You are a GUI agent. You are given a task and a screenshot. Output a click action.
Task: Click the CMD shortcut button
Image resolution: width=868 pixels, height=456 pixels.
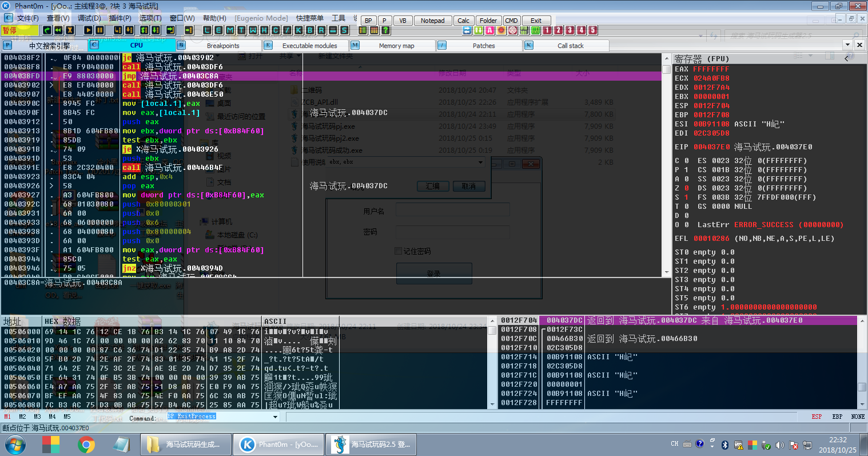click(x=511, y=21)
